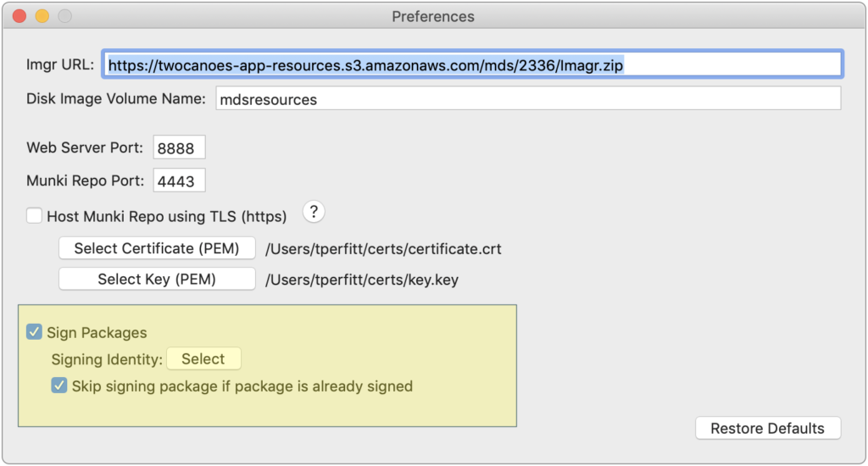Image resolution: width=868 pixels, height=466 pixels.
Task: Click the Preferences window title bar
Action: point(433,16)
